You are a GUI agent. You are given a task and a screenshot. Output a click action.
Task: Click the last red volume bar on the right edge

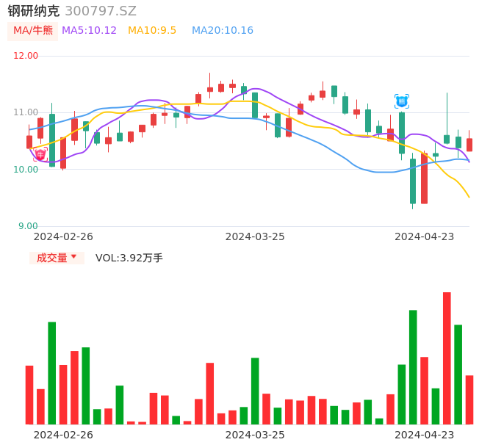click(x=469, y=399)
